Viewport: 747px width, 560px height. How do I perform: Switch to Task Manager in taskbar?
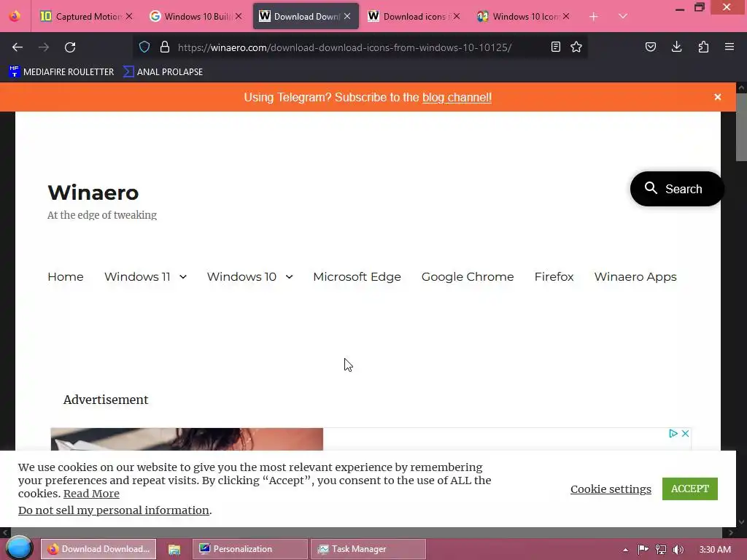point(368,549)
